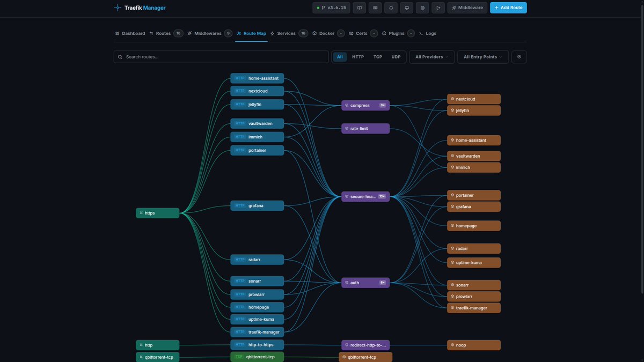Select the portainer HTTP route node

257,151
